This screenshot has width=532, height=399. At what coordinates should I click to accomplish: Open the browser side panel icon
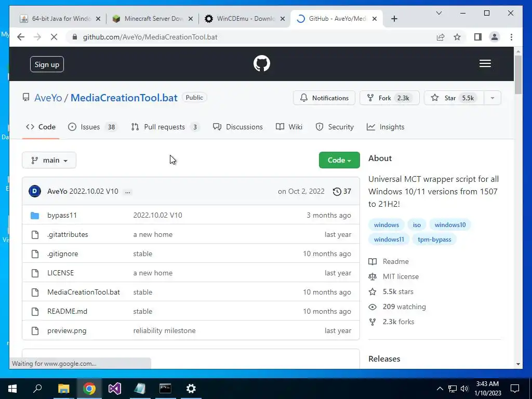(x=478, y=37)
